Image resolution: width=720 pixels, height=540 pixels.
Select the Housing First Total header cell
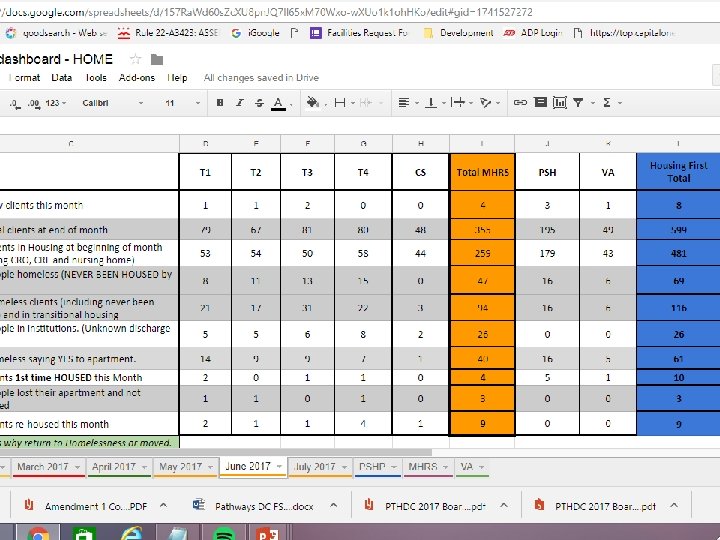678,172
